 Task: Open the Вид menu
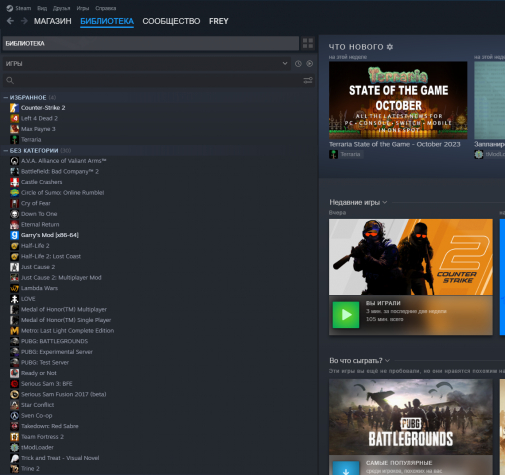pos(42,8)
